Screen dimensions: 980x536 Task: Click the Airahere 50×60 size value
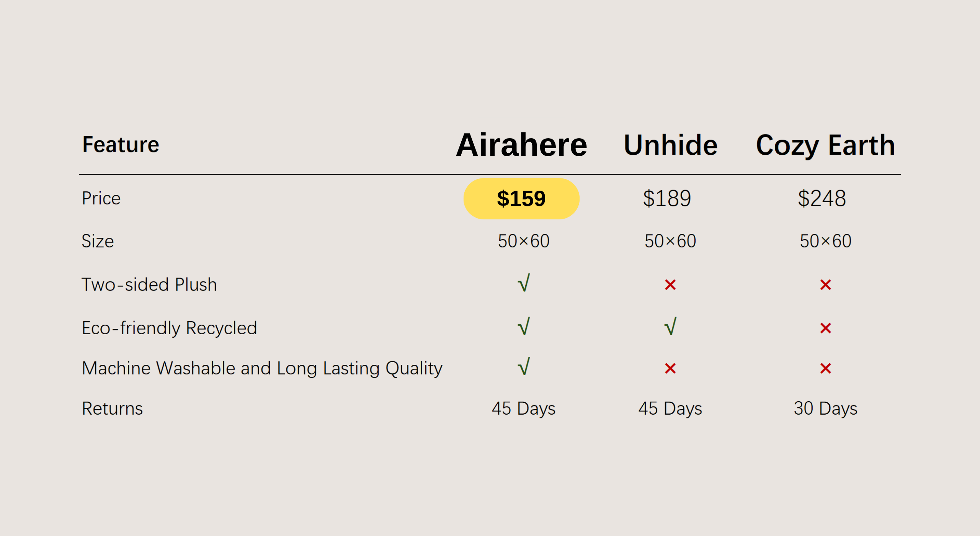[524, 241]
